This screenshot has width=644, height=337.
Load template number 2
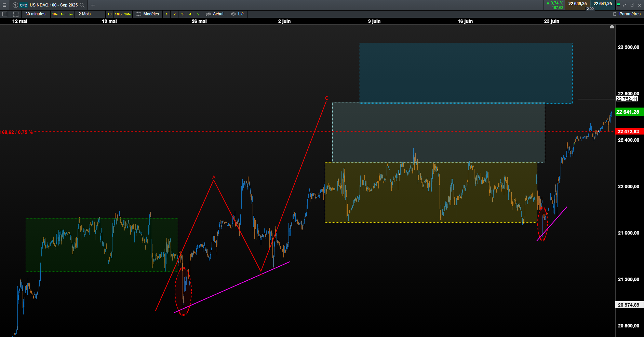coord(175,14)
